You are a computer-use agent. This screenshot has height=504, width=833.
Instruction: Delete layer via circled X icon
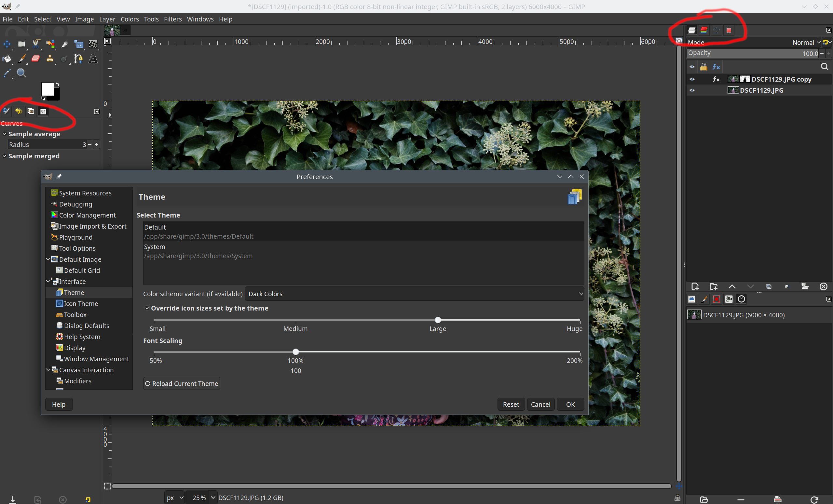(x=824, y=286)
